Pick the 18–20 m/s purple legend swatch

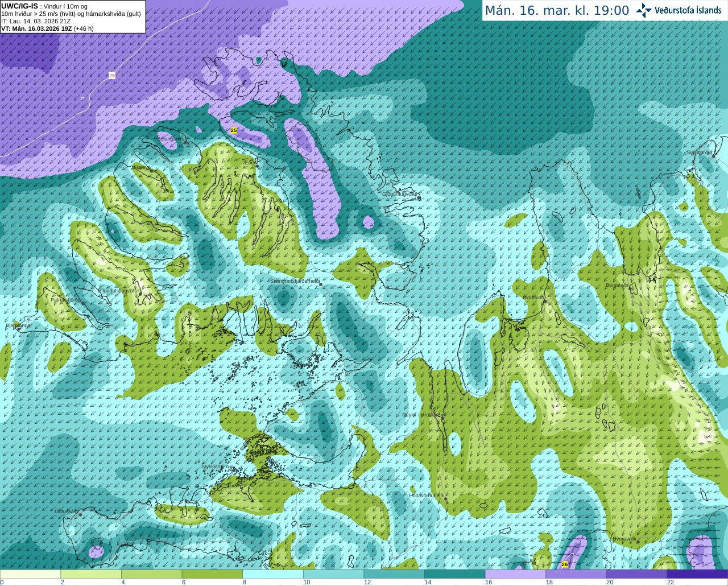pos(576,574)
